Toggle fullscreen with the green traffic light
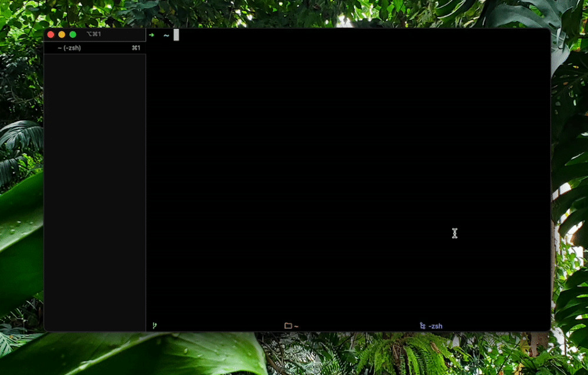The width and height of the screenshot is (588, 375). 72,34
